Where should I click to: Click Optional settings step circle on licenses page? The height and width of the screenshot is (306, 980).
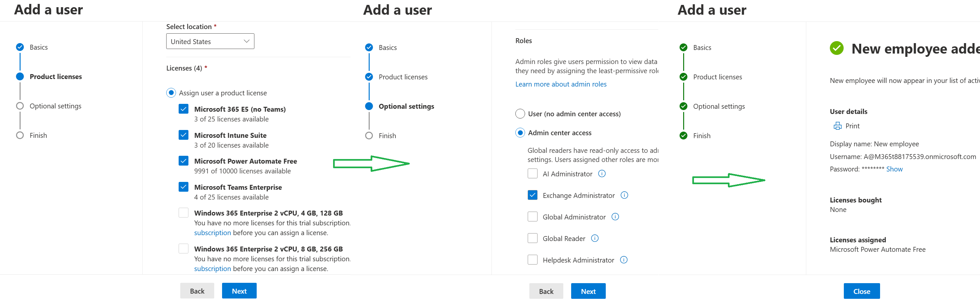point(20,106)
